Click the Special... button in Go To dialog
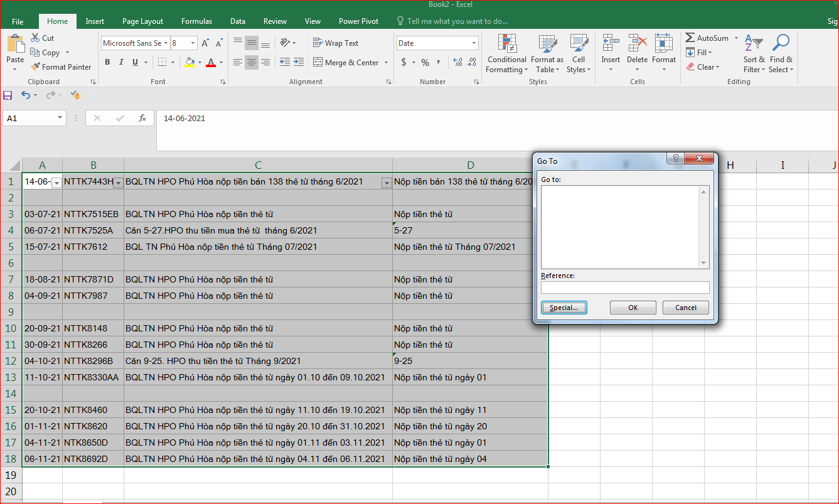 tap(564, 308)
